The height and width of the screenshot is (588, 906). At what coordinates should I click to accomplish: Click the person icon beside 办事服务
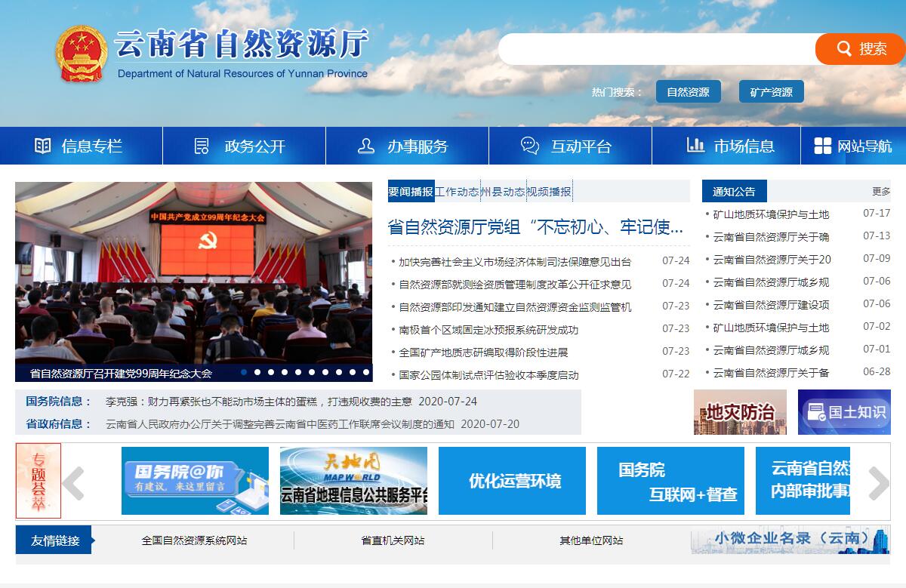366,146
